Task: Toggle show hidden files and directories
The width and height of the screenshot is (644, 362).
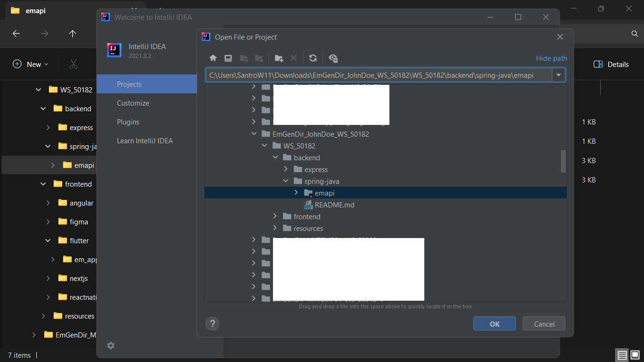Action: (x=333, y=58)
